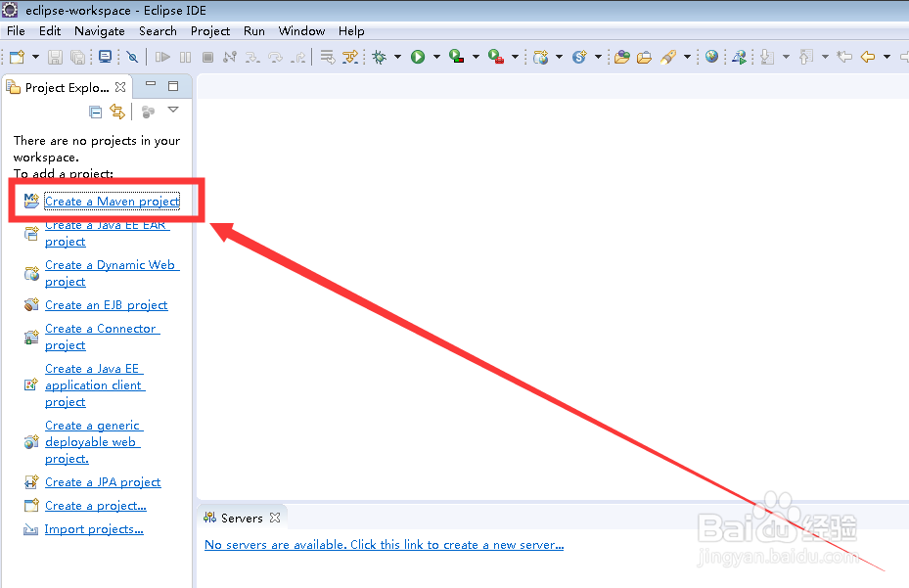Click the Resume debug icon

(162, 57)
